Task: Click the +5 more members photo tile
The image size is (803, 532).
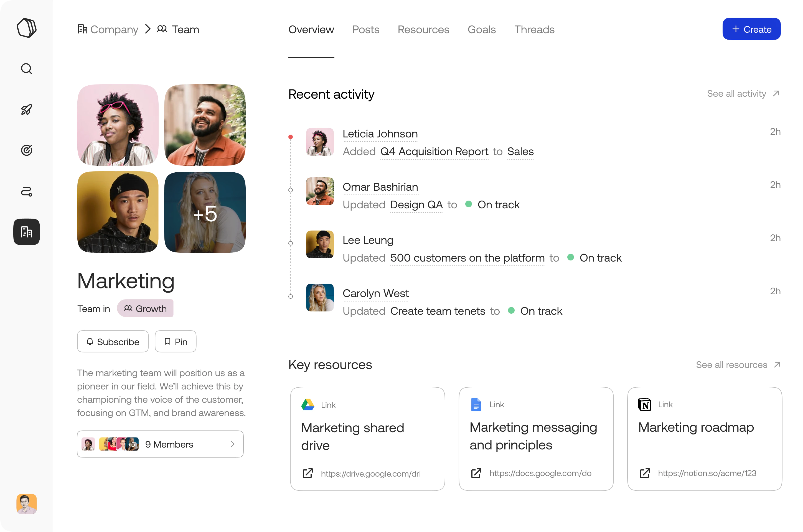Action: [205, 212]
